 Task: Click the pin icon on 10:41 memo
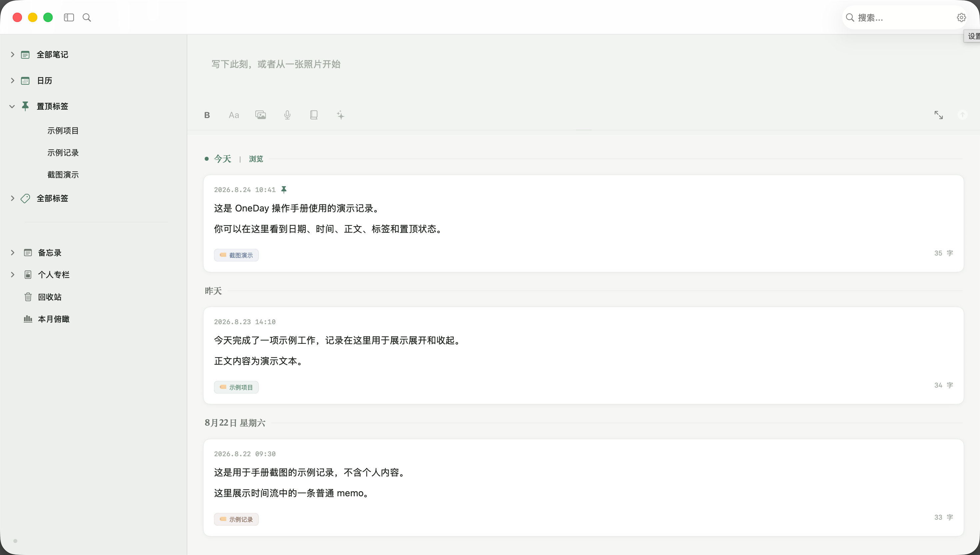284,189
